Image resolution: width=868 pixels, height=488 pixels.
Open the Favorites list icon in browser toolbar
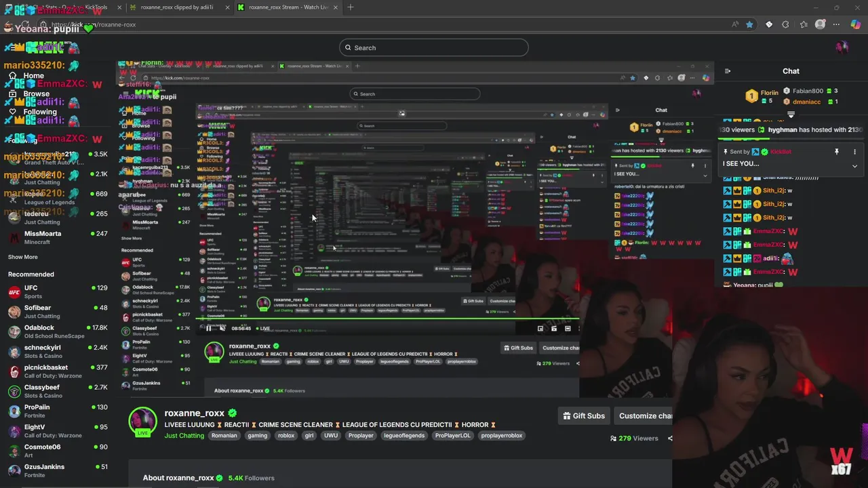click(804, 24)
